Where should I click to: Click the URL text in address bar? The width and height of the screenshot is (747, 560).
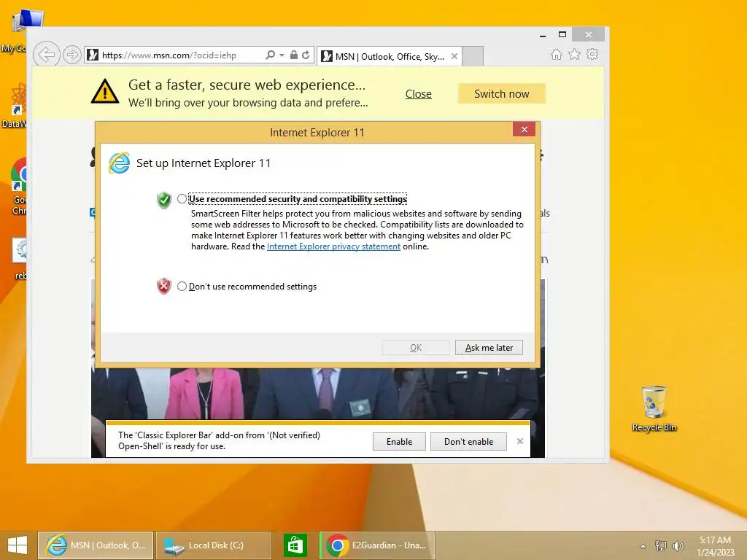click(x=169, y=55)
